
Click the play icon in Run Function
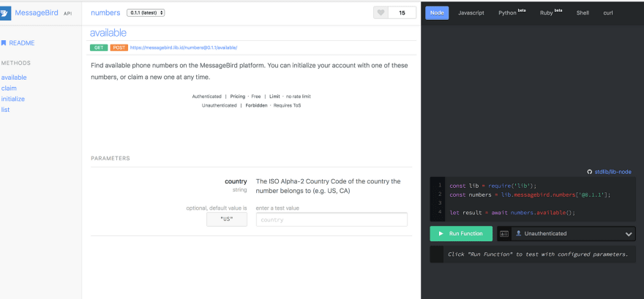(x=441, y=233)
